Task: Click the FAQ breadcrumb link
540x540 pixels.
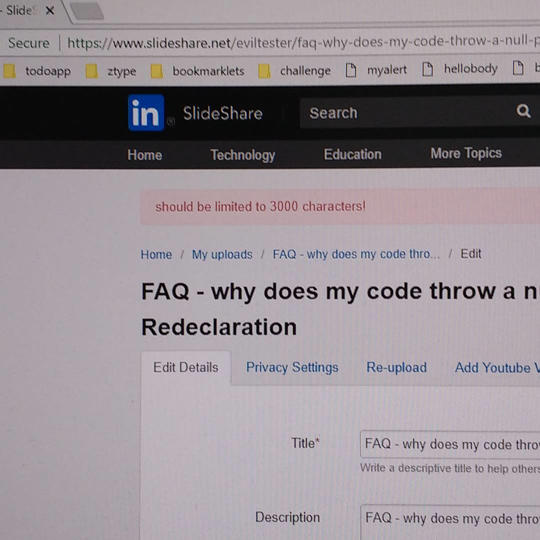Action: 356,254
